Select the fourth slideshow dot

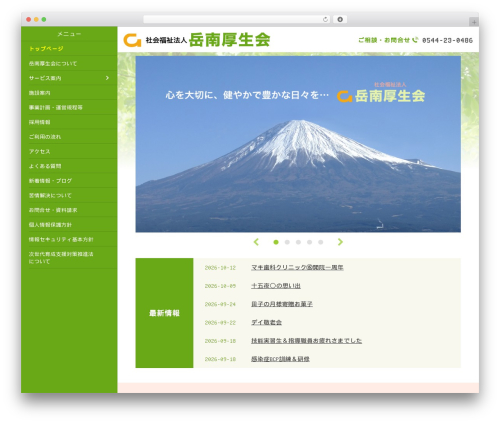tap(309, 242)
